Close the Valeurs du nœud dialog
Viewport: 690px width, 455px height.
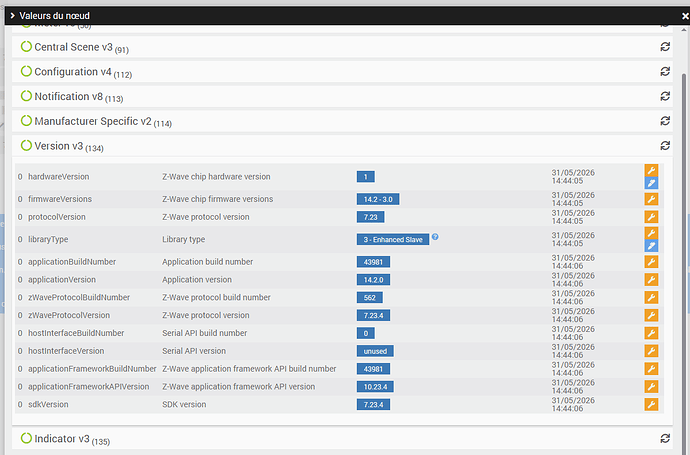(x=685, y=16)
